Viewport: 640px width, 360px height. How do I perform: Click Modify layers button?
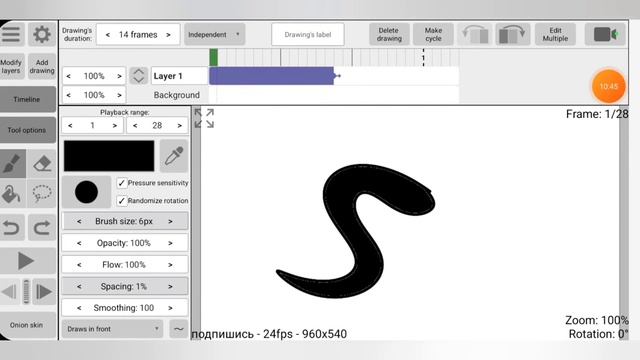[x=12, y=67]
